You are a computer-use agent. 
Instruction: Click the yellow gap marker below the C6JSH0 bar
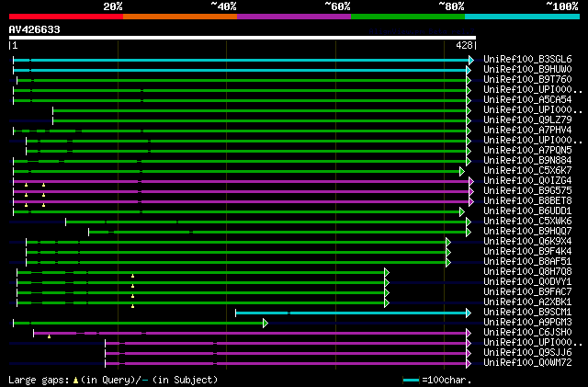point(49,336)
